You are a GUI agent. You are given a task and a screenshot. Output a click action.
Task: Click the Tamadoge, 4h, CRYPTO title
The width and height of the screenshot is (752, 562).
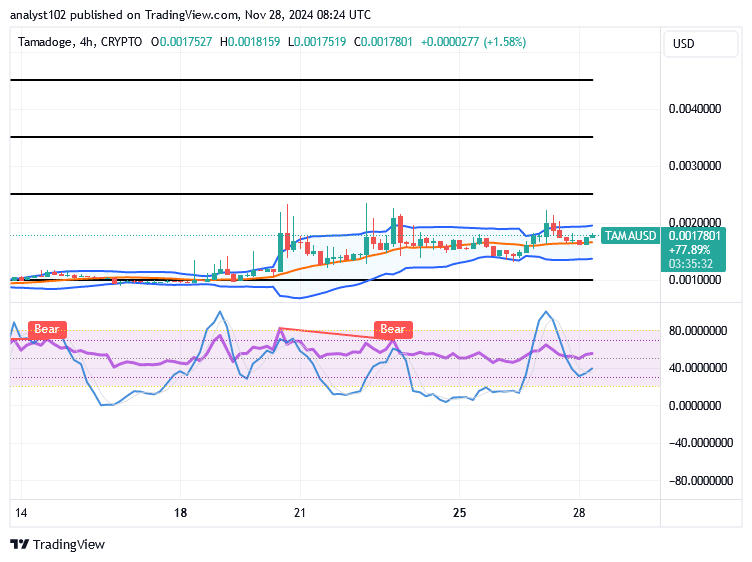pos(80,42)
